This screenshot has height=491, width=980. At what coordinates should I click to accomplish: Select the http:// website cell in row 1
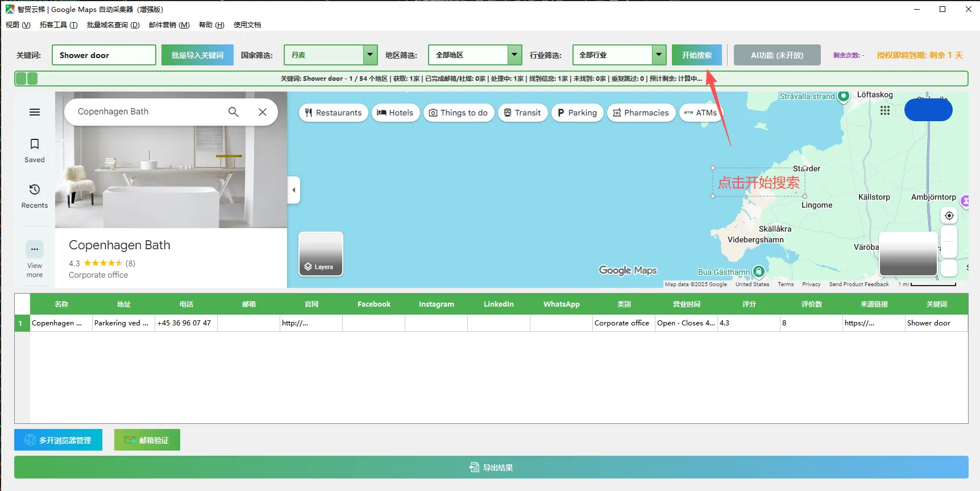point(312,323)
